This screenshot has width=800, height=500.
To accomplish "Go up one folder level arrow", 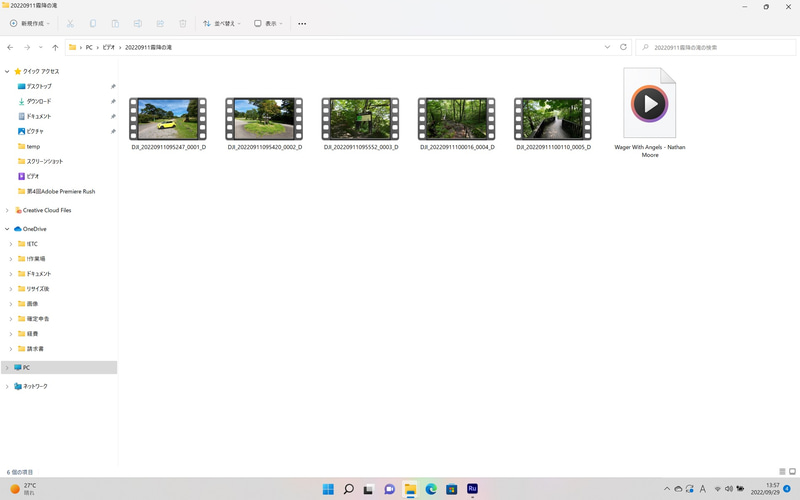I will [55, 47].
